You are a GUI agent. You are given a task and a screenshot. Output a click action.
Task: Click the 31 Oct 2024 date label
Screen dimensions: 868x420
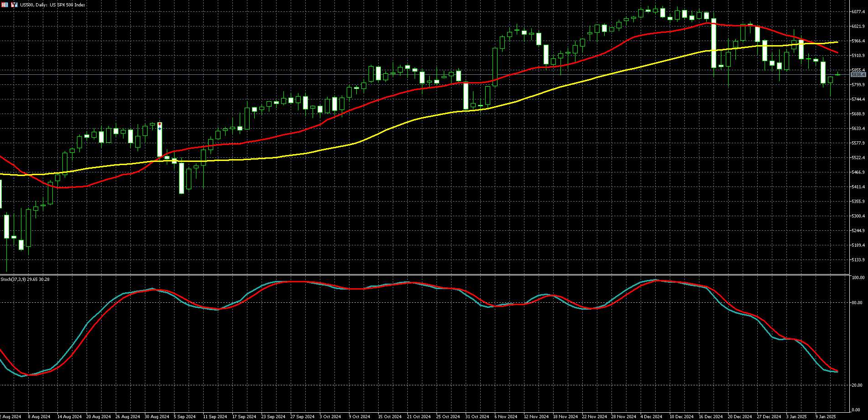[x=478, y=417]
